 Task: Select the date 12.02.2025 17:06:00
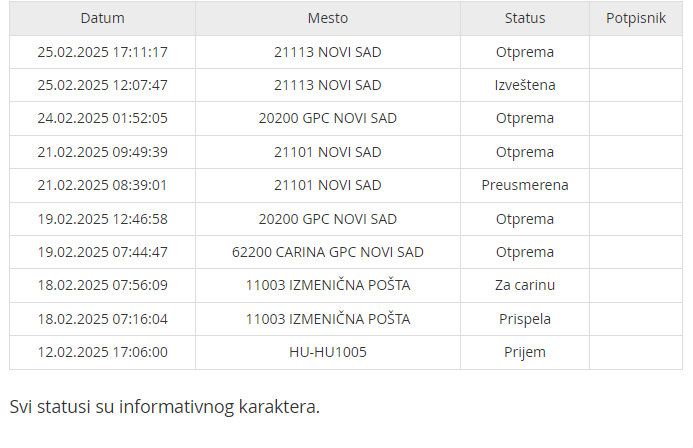(102, 352)
